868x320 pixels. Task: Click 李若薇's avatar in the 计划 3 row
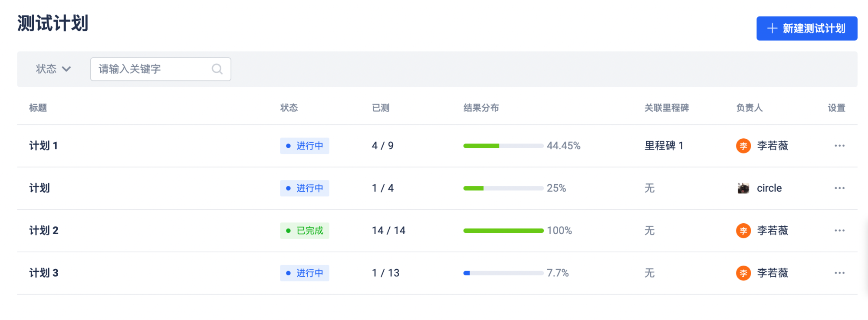(743, 273)
